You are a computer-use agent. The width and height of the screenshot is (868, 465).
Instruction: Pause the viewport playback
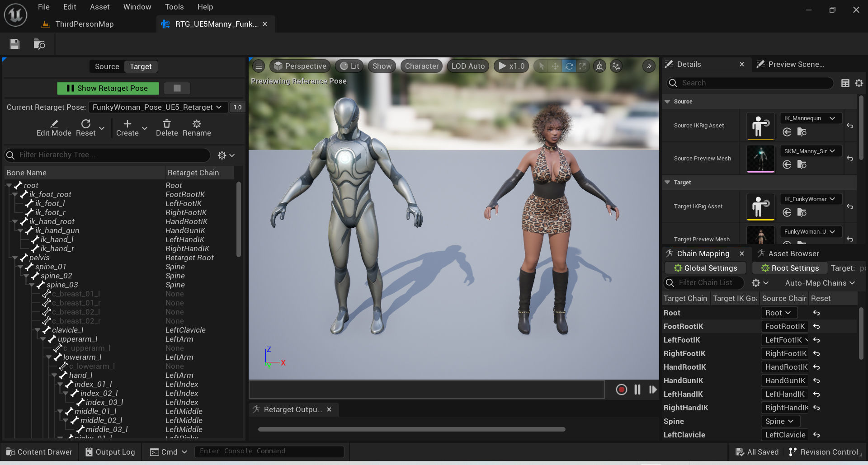pyautogui.click(x=637, y=390)
